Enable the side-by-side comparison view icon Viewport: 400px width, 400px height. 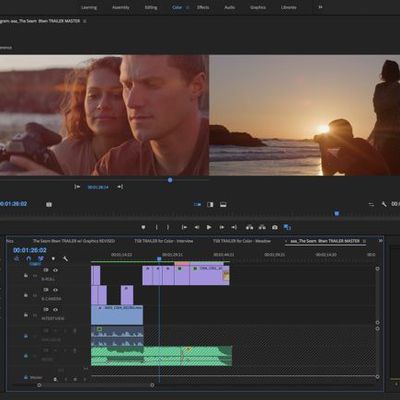pyautogui.click(x=210, y=204)
